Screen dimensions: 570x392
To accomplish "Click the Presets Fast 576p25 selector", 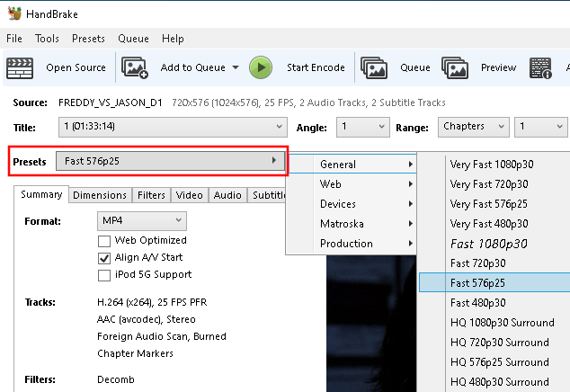I will (x=170, y=161).
